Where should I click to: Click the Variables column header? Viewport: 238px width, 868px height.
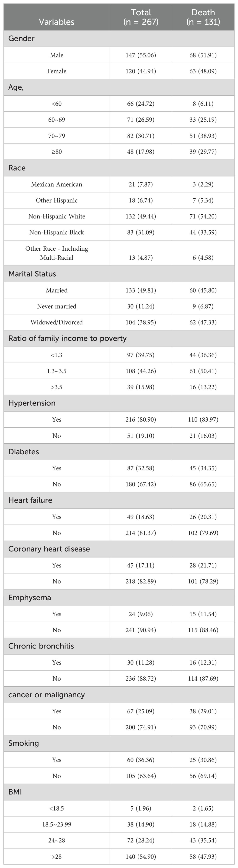pos(57,22)
